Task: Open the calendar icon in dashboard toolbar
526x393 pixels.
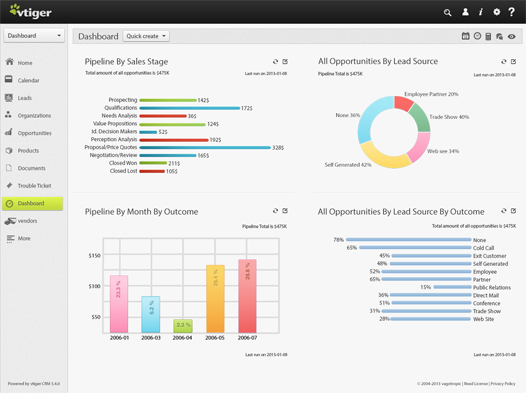Action: point(466,36)
